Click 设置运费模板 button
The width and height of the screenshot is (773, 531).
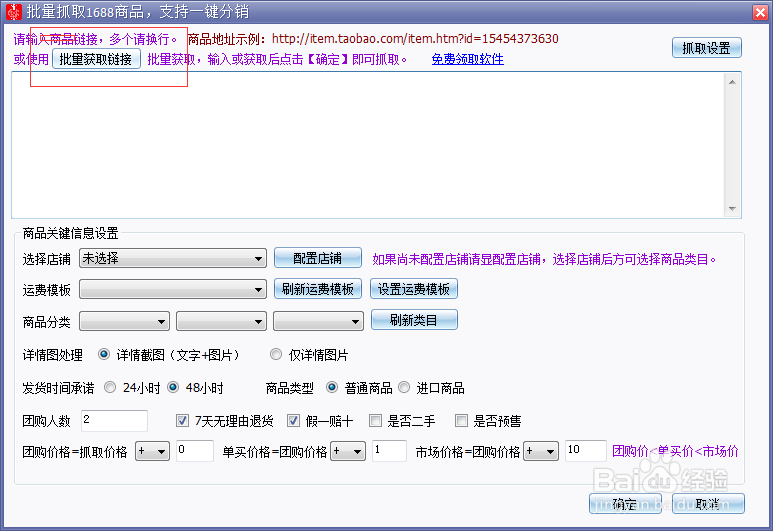pyautogui.click(x=414, y=289)
